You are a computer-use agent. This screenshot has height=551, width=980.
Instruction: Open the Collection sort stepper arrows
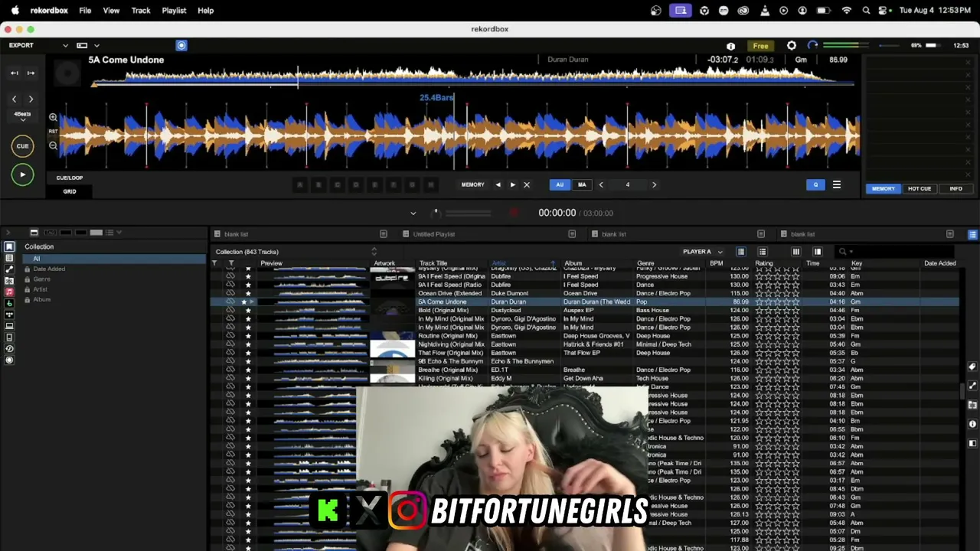point(374,252)
